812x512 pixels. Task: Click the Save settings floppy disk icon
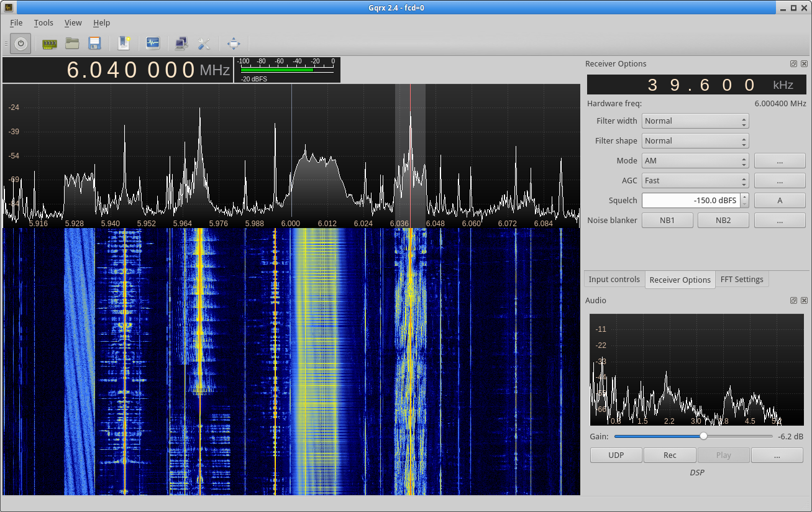point(94,43)
